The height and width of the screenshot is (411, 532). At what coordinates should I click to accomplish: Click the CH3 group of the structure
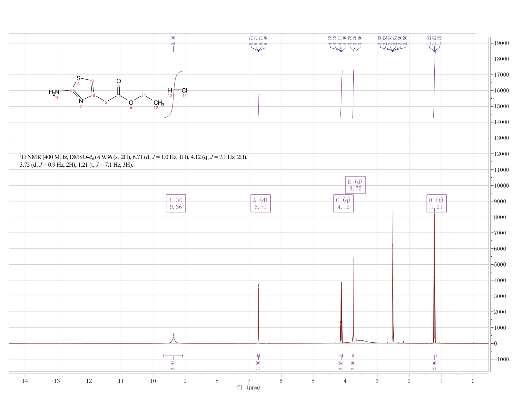159,104
